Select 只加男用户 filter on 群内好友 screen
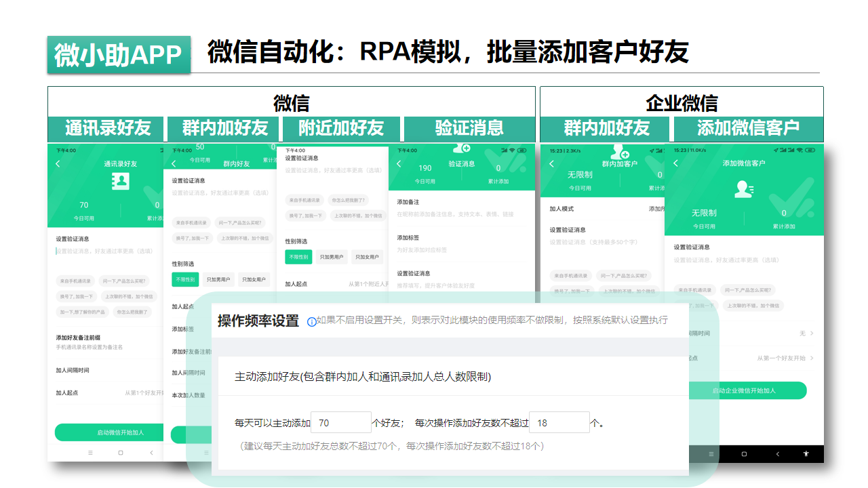This screenshot has width=868, height=488. 218,279
